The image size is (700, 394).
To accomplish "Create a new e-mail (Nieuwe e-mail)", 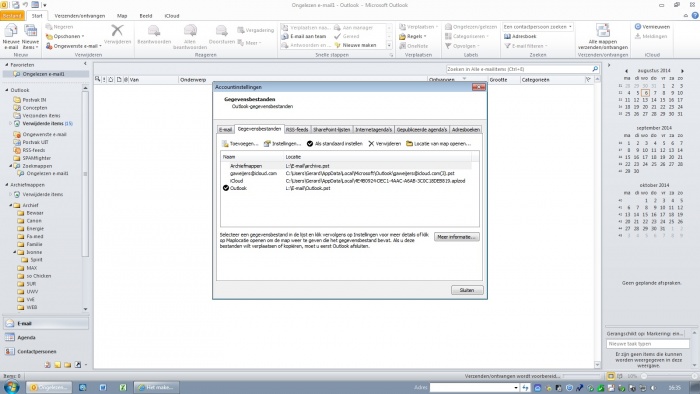I will point(11,37).
